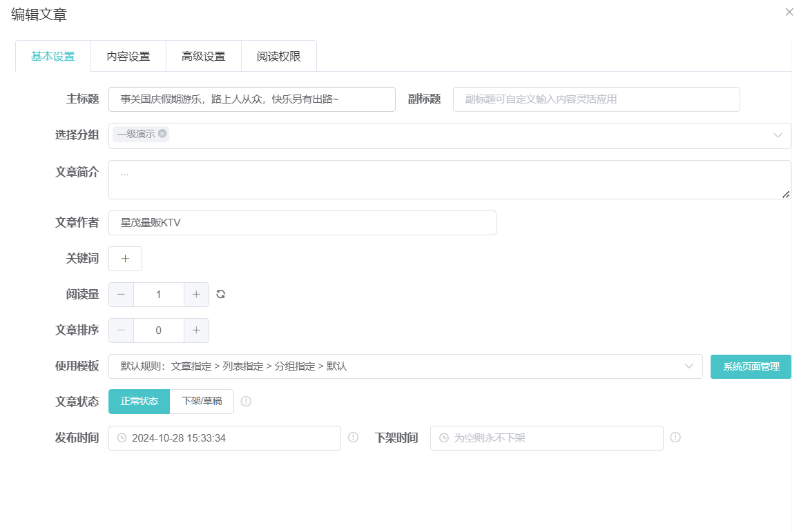
Task: Click the info icon beside 发布时间 field
Action: pyautogui.click(x=354, y=437)
